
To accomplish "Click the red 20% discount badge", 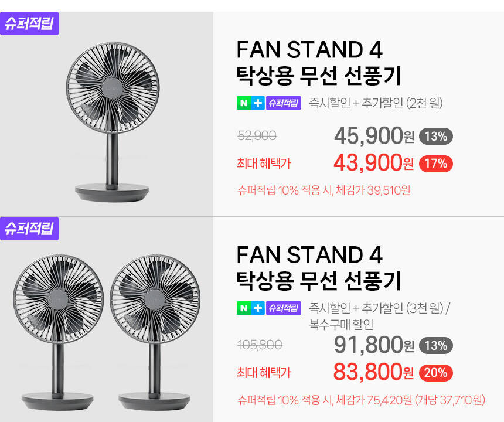I will click(435, 372).
